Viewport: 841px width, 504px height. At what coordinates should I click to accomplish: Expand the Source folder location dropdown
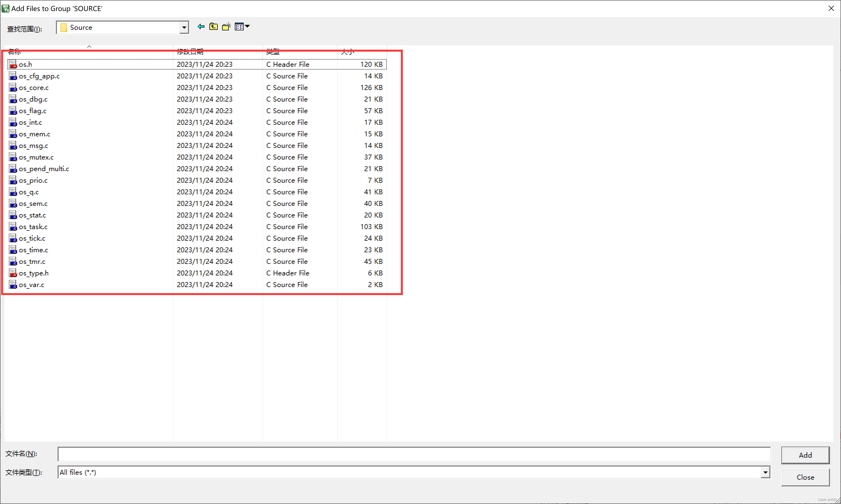point(184,28)
